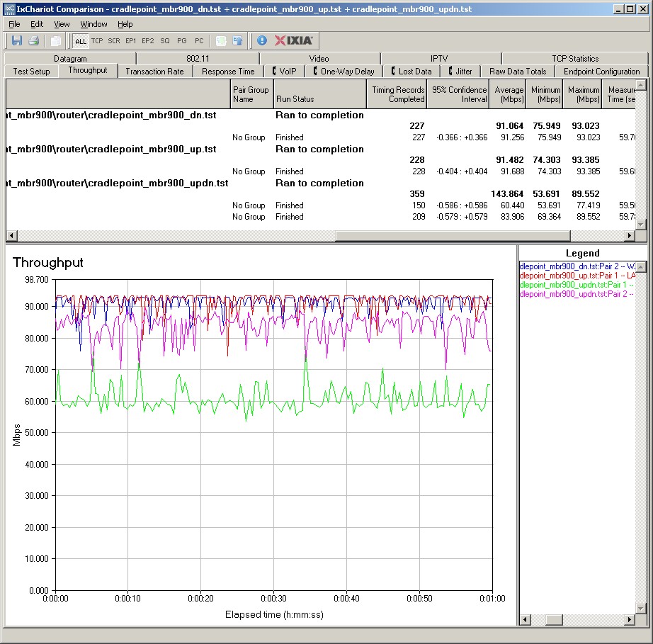653x644 pixels.
Task: Toggle the SCR filter button
Action: tap(114, 41)
